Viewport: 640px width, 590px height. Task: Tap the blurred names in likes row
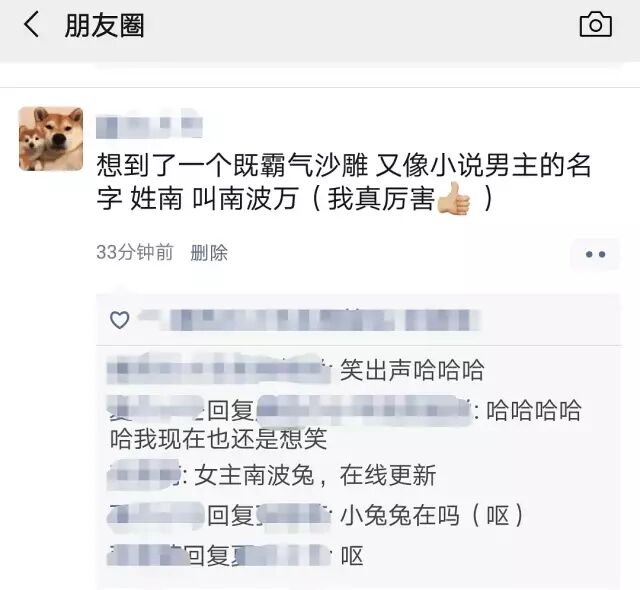(309, 320)
